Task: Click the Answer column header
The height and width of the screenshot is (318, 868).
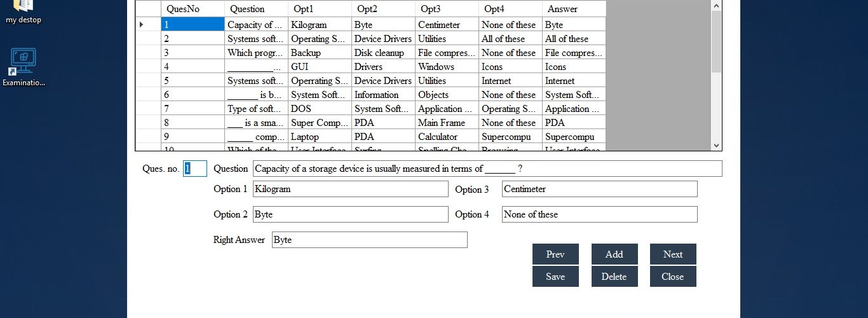Action: point(574,9)
